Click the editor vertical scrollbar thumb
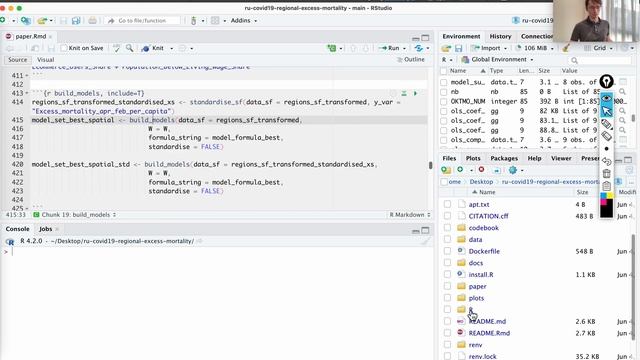The height and width of the screenshot is (360, 640). coord(430,165)
